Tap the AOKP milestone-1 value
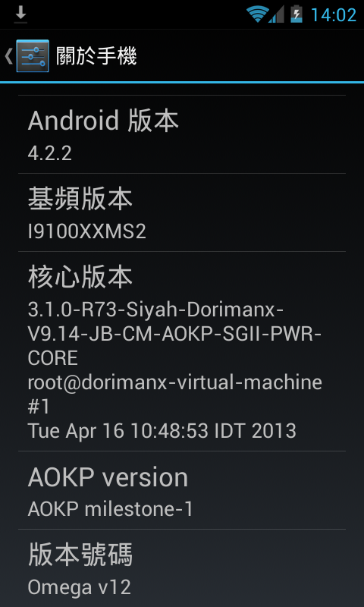Screen dimensions: 364x607 point(110,509)
